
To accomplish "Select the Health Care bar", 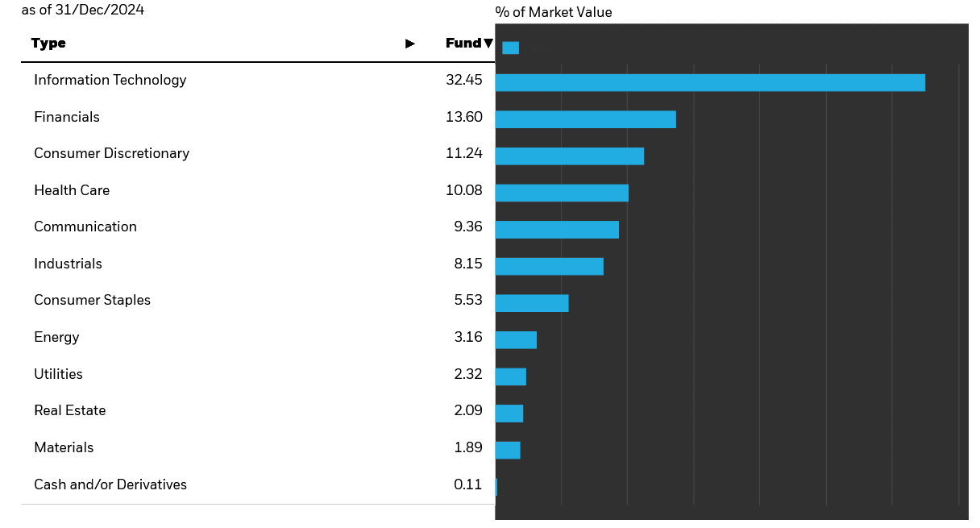I will click(x=561, y=193).
